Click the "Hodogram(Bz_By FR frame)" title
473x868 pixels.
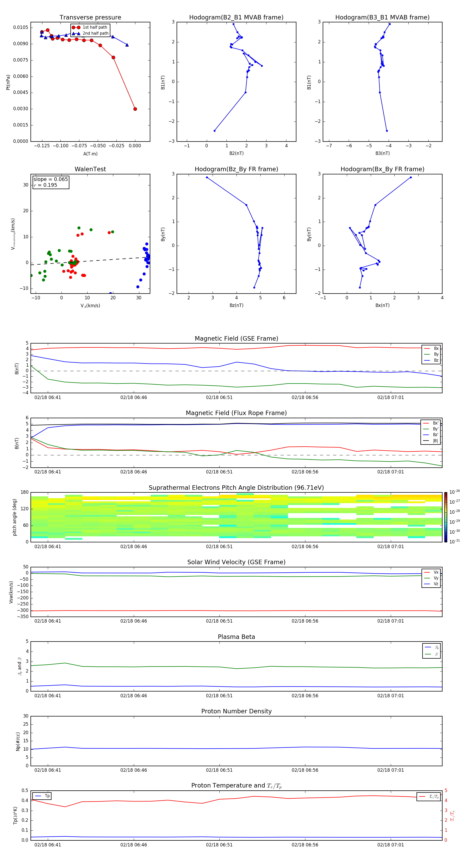point(236,169)
